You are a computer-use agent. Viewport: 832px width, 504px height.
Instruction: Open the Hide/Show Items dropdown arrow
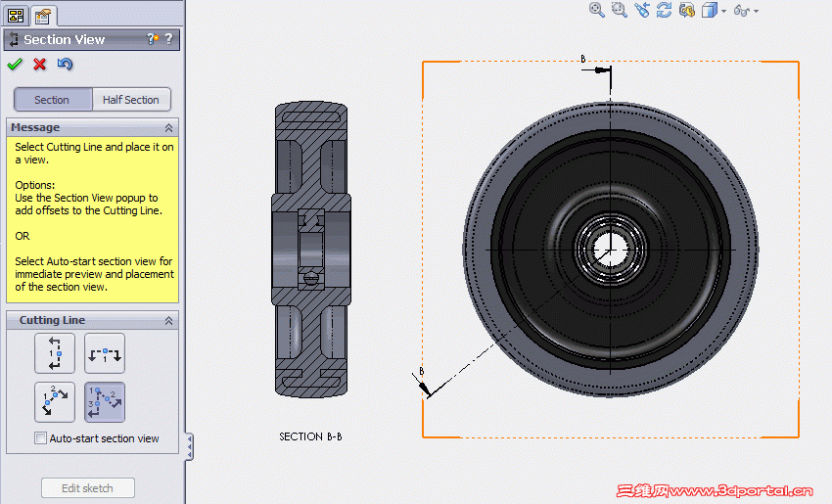[756, 11]
